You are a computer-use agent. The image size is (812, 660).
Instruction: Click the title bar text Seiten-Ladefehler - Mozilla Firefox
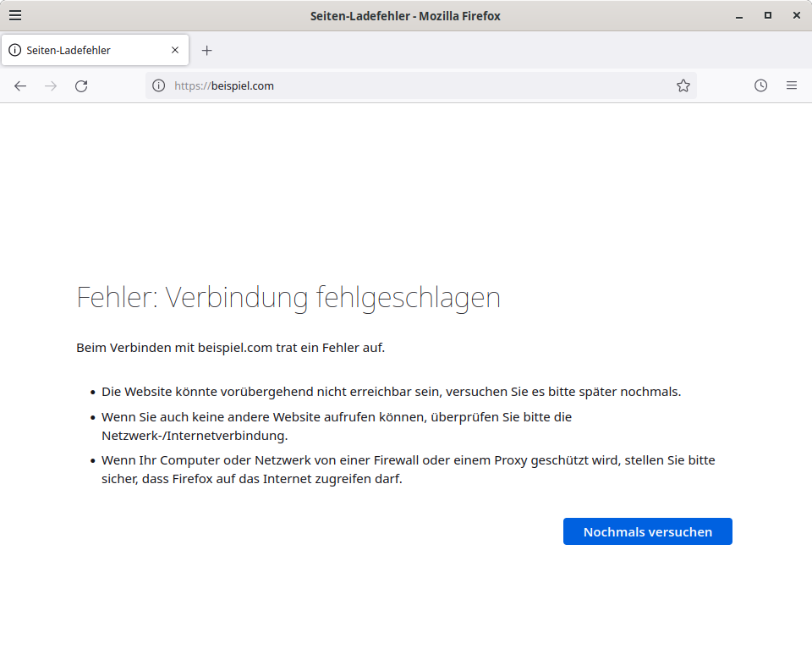tap(405, 16)
